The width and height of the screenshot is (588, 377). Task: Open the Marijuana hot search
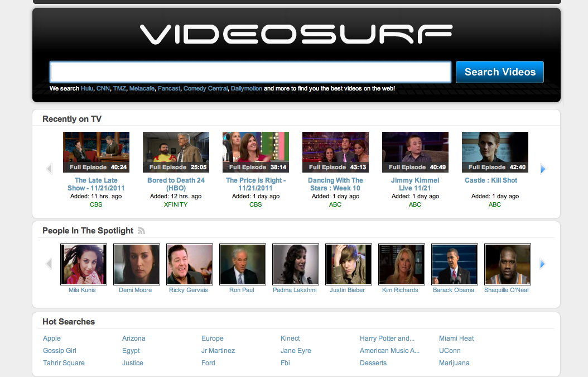(x=454, y=363)
